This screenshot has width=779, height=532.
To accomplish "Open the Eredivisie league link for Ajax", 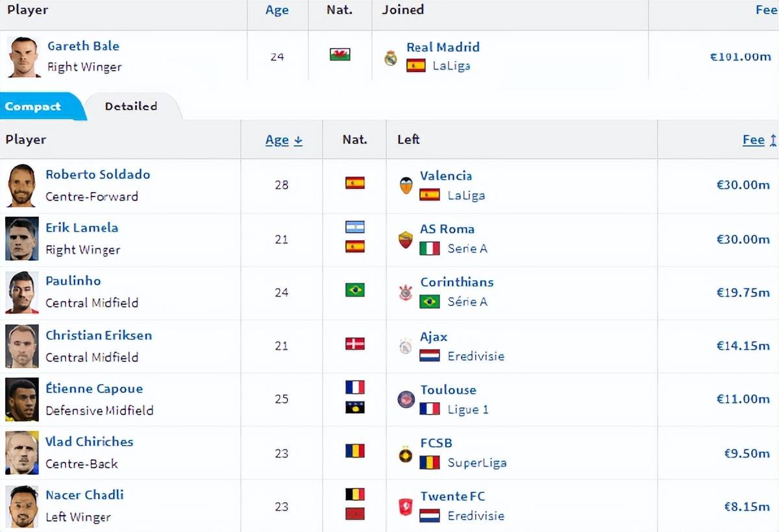I will pyautogui.click(x=476, y=356).
